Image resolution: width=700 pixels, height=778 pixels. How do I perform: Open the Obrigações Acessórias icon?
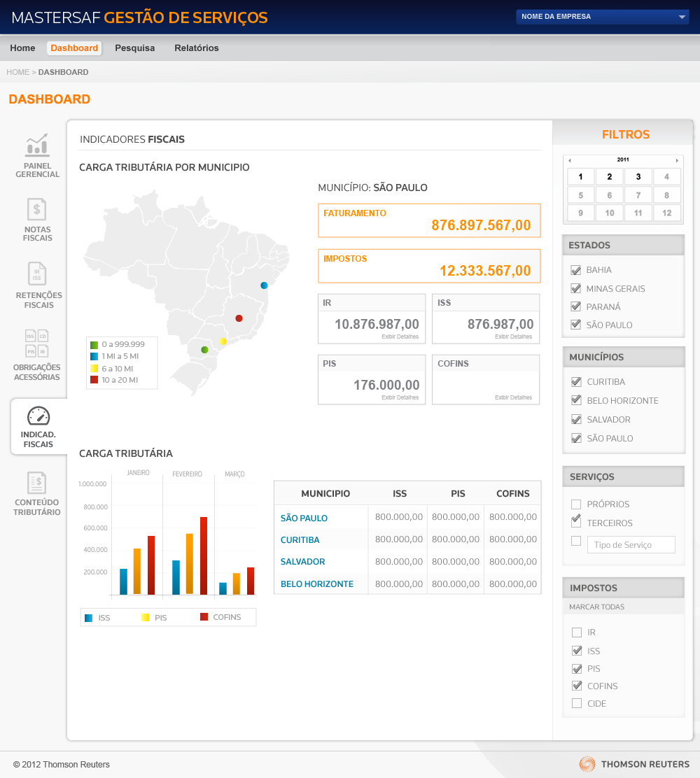pyautogui.click(x=36, y=343)
